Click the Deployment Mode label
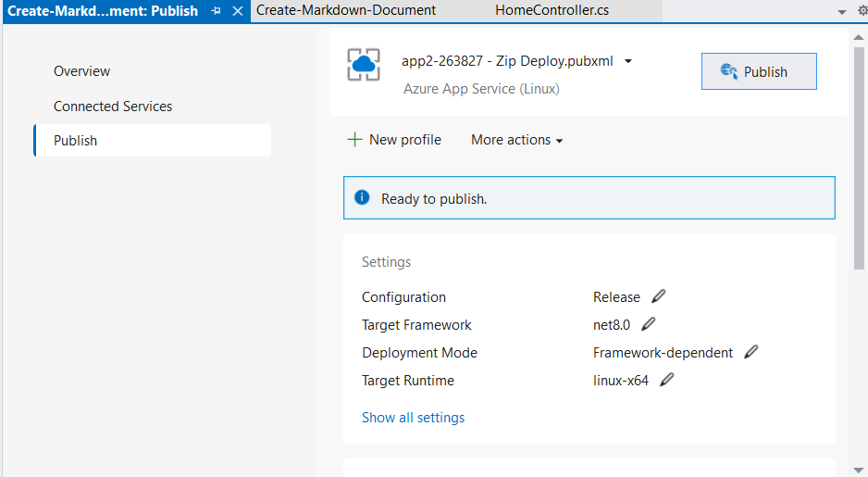The height and width of the screenshot is (477, 868). coord(419,352)
